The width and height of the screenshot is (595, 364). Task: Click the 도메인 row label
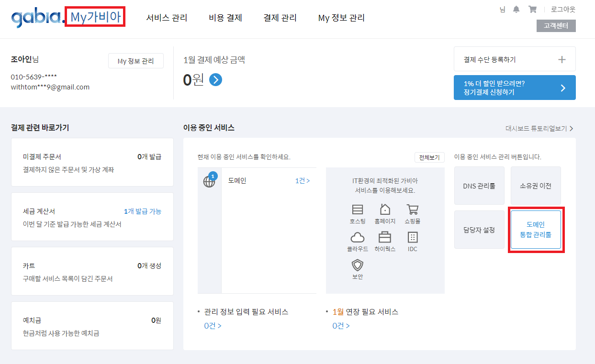click(x=237, y=181)
